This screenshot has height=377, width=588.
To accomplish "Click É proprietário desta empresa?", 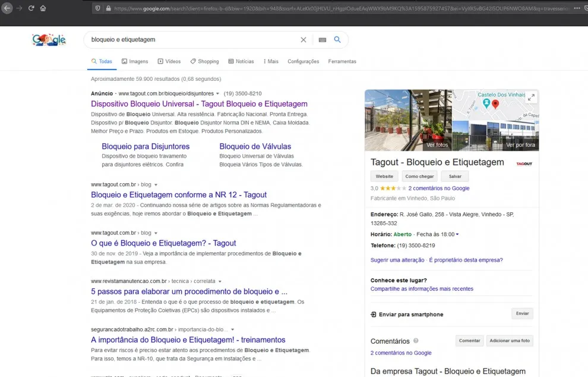I will [466, 260].
